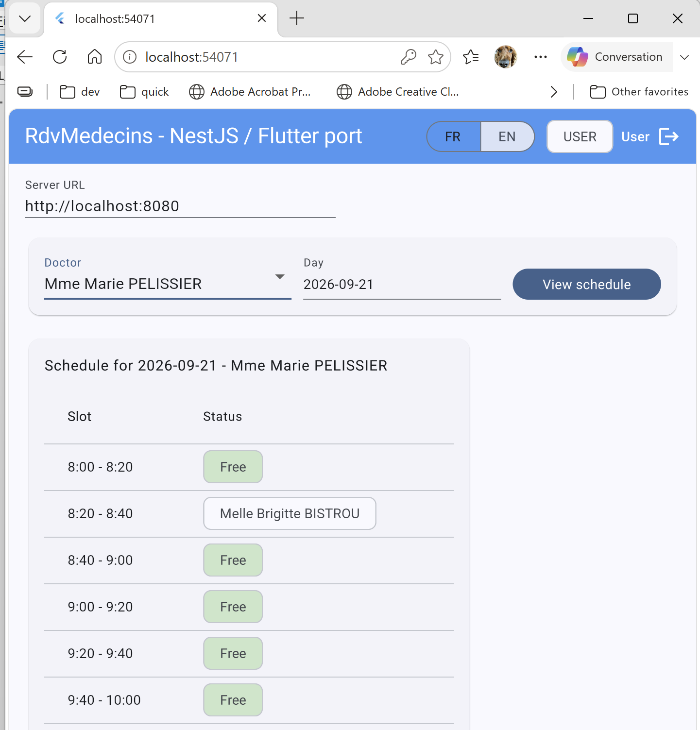This screenshot has width=700, height=730.
Task: Open Adobe Acrobat Pr... bookmark
Action: click(250, 92)
